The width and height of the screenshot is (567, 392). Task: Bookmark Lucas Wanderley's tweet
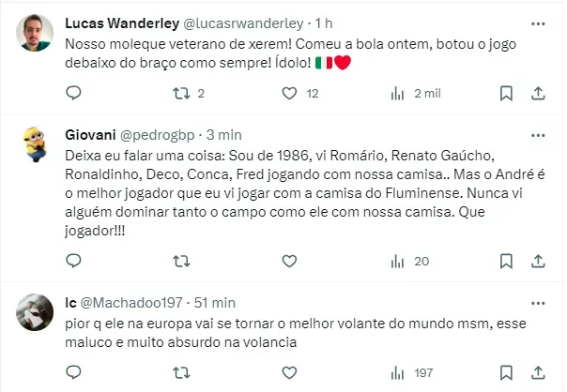[x=506, y=93]
